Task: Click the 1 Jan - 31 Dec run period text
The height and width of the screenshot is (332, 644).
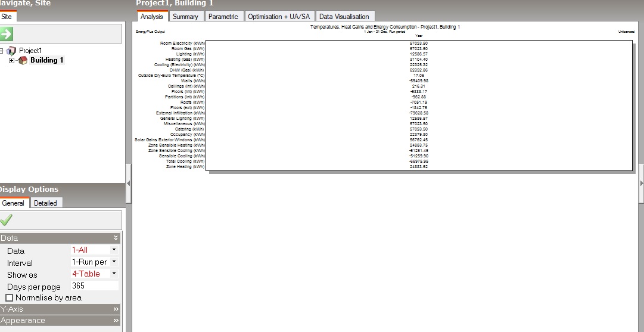Action: (385, 32)
